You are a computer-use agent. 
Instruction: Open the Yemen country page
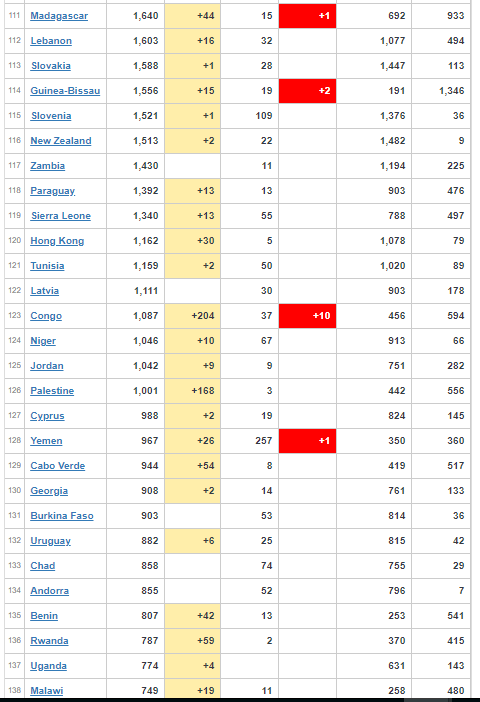(x=46, y=441)
